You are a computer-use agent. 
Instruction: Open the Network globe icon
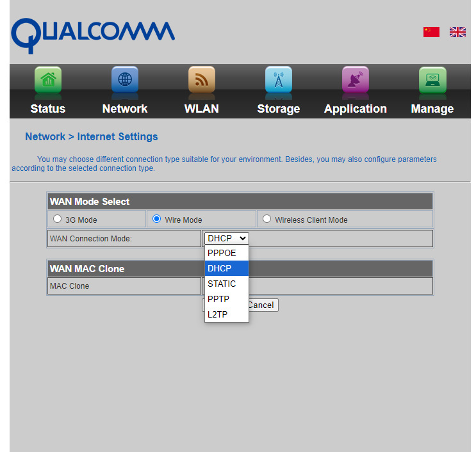(x=125, y=80)
